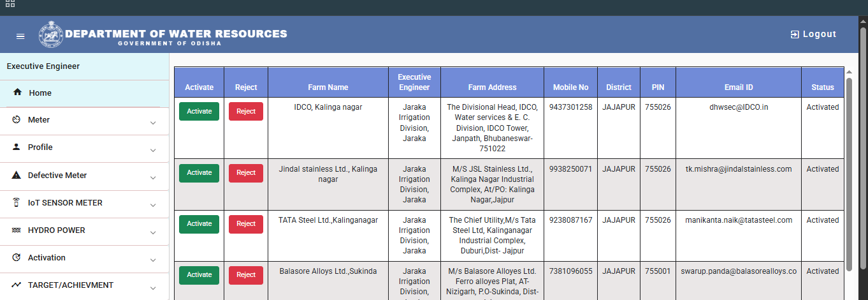Expand the TARGET/ACHIEVMENT chevron
The image size is (868, 300).
coord(153,288)
